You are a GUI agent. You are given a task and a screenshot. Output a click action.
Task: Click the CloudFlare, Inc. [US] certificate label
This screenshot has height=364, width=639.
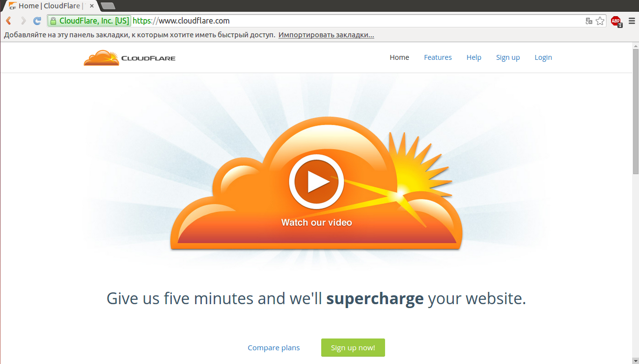[x=94, y=21]
